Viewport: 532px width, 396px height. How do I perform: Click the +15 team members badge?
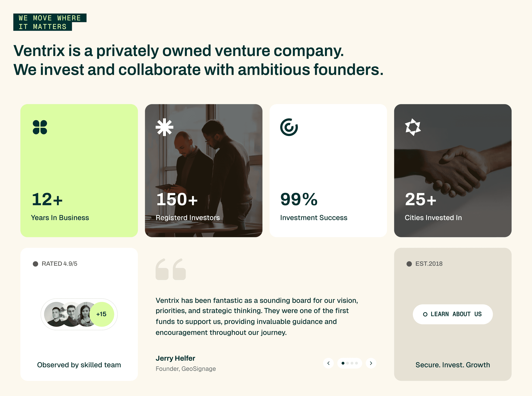tap(102, 314)
